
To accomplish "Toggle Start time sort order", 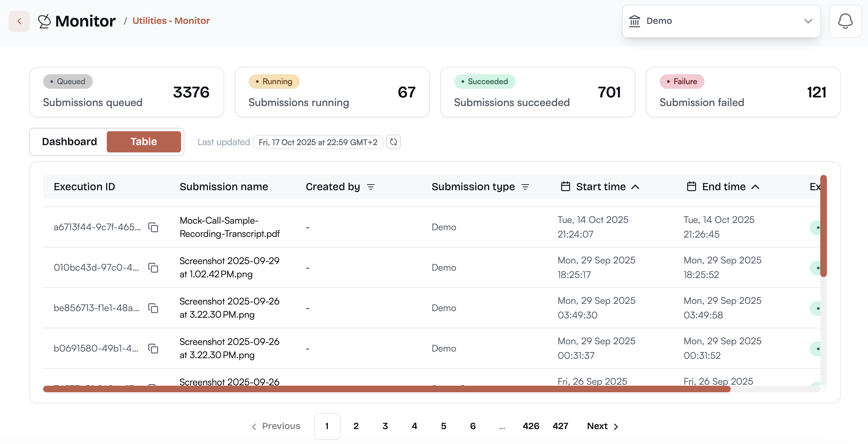I will [x=635, y=187].
